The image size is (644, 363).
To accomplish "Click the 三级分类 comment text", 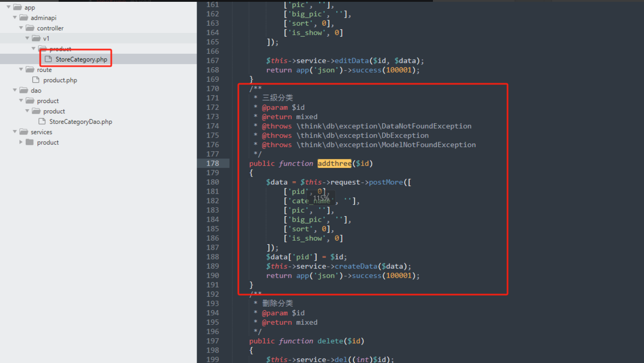I will coord(278,98).
